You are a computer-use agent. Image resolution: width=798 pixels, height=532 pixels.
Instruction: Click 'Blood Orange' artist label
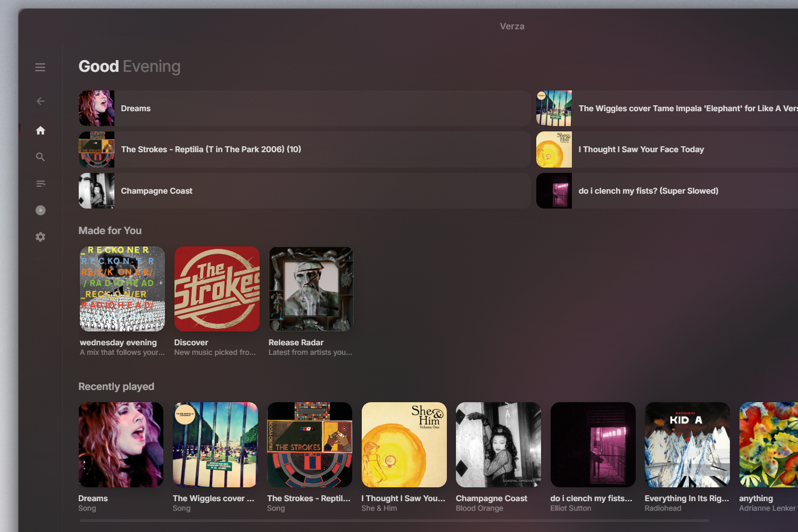click(479, 508)
